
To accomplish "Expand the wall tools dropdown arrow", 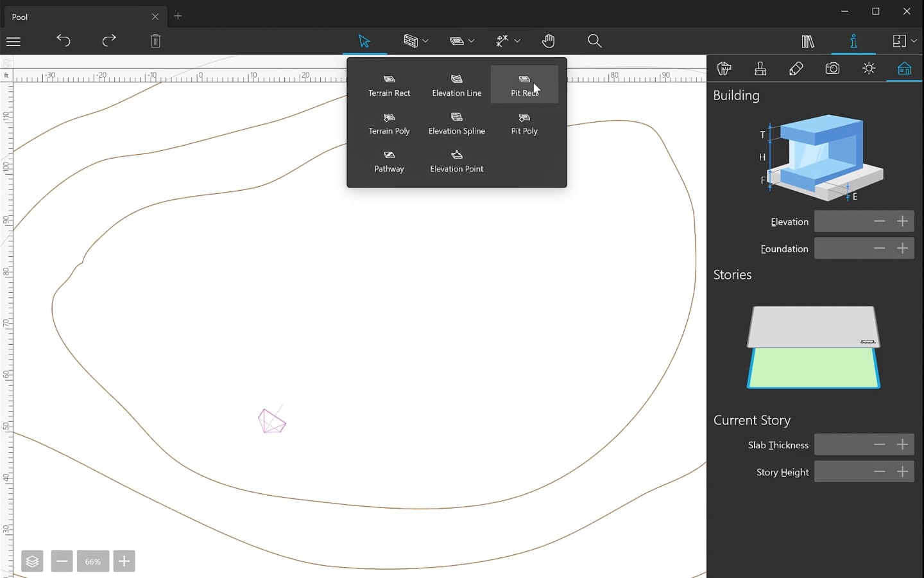I will click(425, 41).
